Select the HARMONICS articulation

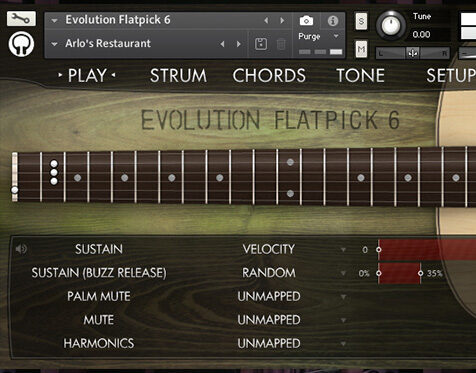[x=99, y=343]
